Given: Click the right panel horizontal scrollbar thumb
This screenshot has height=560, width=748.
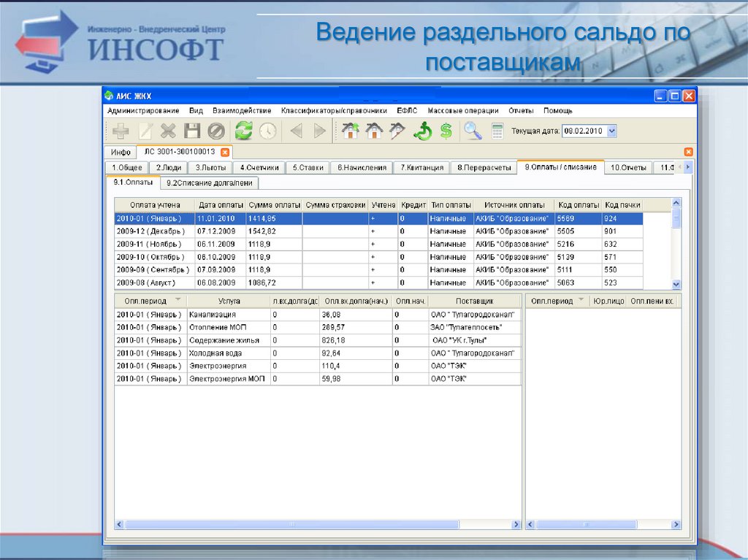Looking at the screenshot, I should click(x=586, y=525).
